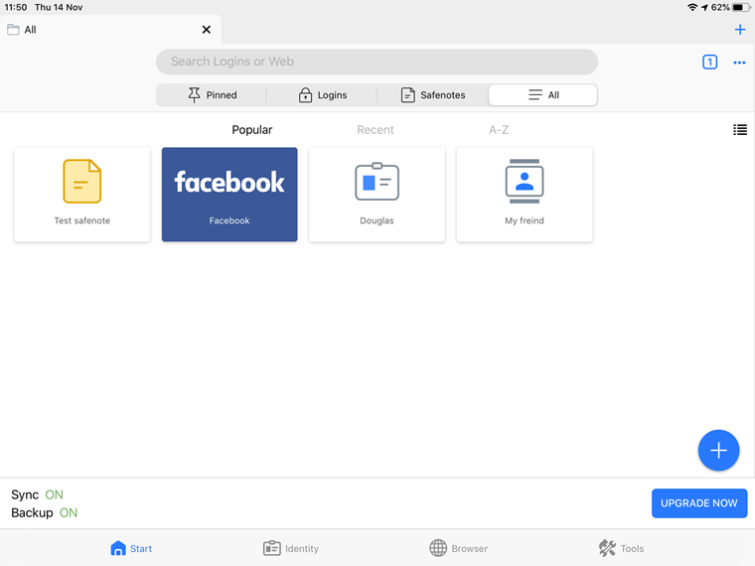
Task: Select the Safenotes filter
Action: tap(433, 95)
